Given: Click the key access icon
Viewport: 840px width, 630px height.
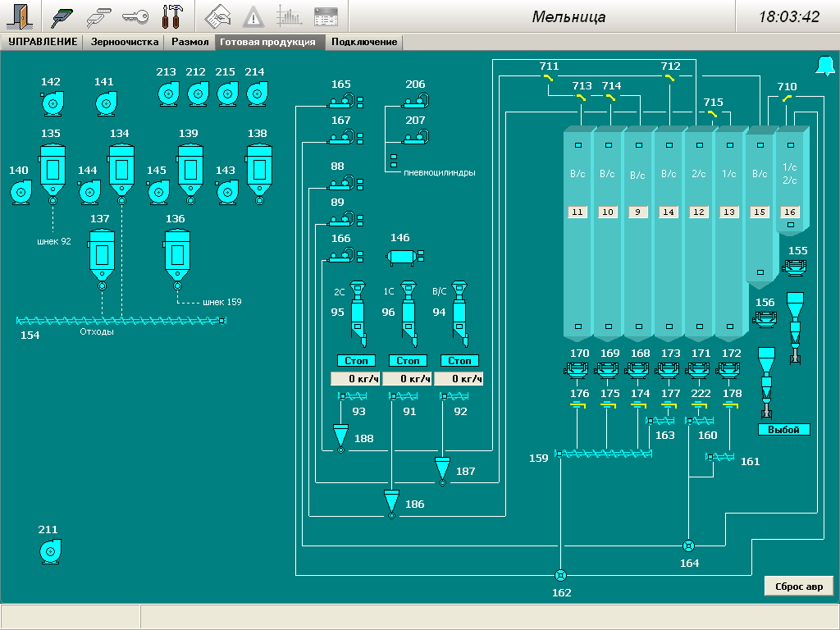Looking at the screenshot, I should (x=135, y=16).
